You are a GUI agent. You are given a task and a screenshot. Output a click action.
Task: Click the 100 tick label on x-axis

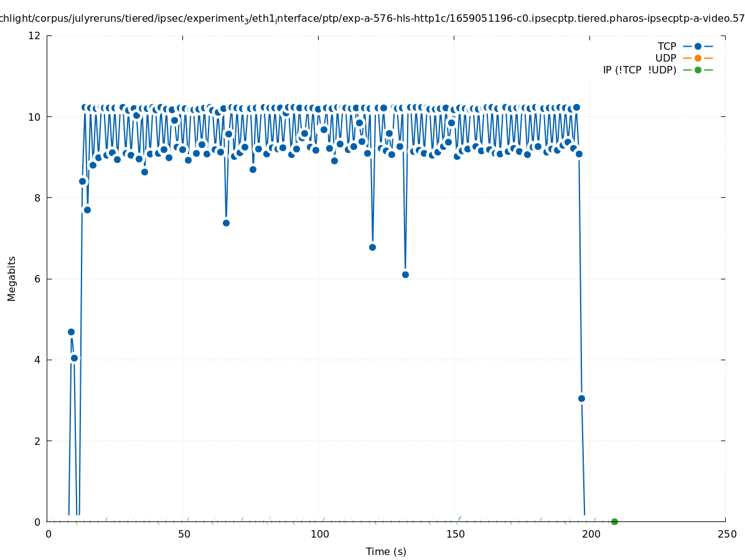[319, 534]
